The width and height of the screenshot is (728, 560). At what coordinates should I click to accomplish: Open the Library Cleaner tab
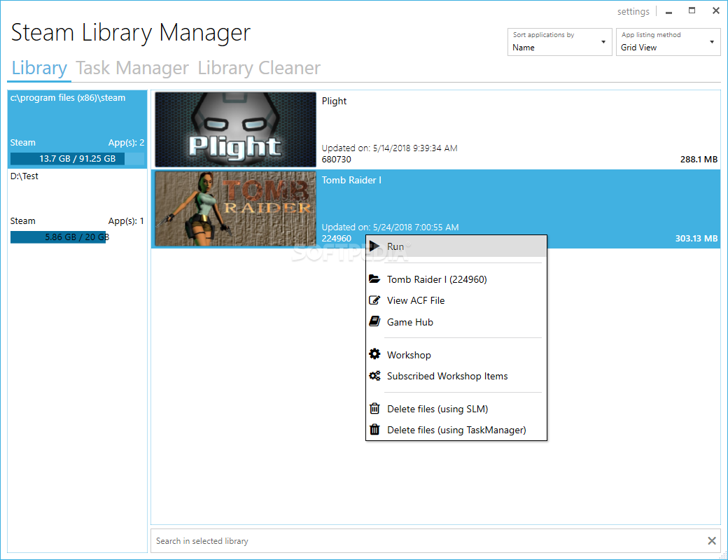click(259, 69)
